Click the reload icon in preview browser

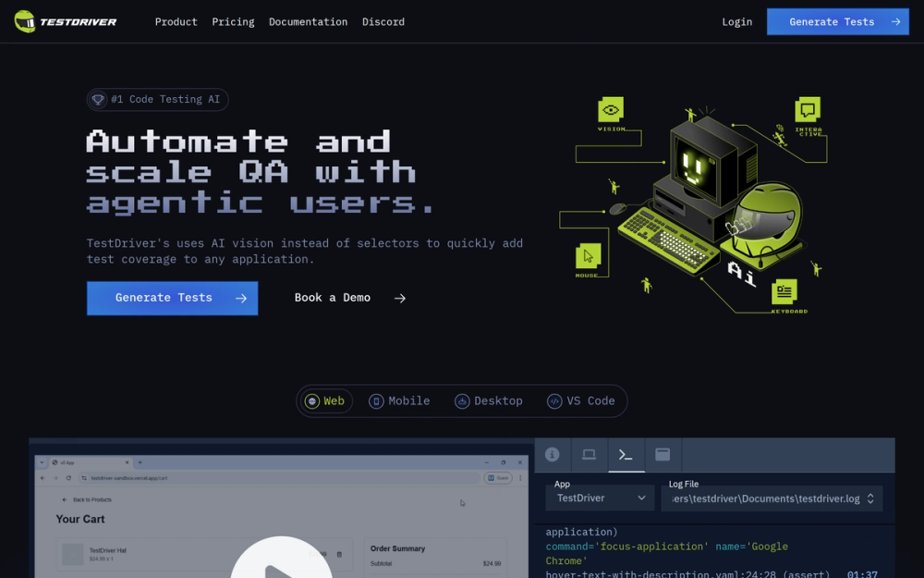[x=68, y=478]
